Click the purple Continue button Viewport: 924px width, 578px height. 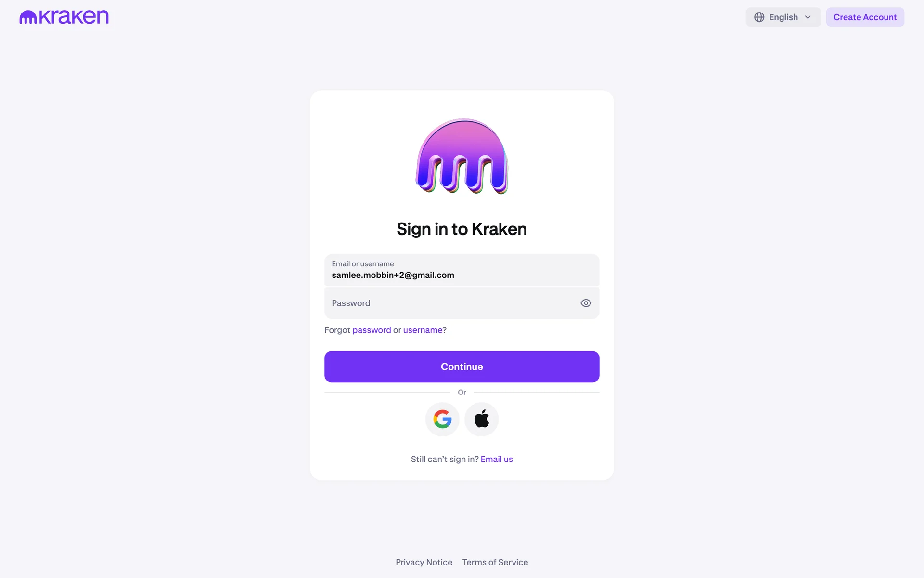pyautogui.click(x=462, y=367)
